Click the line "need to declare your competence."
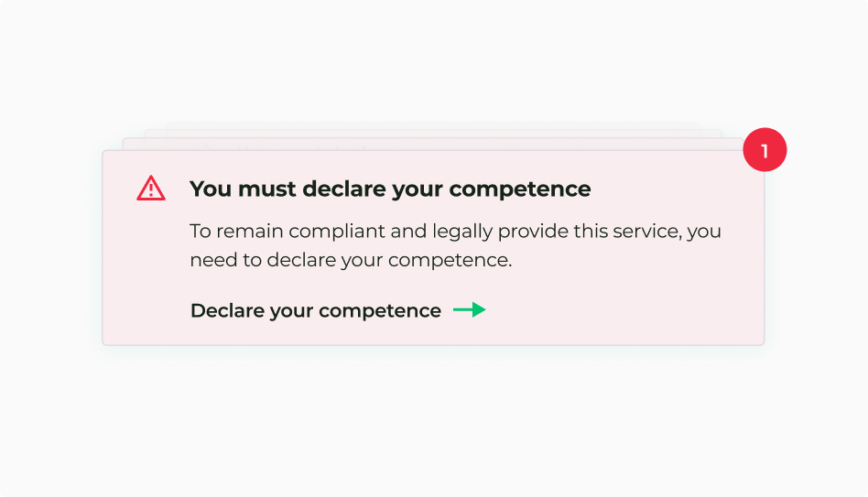 tap(351, 260)
